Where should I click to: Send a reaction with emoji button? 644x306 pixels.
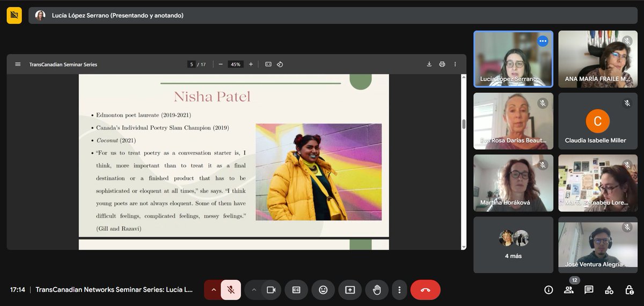323,290
